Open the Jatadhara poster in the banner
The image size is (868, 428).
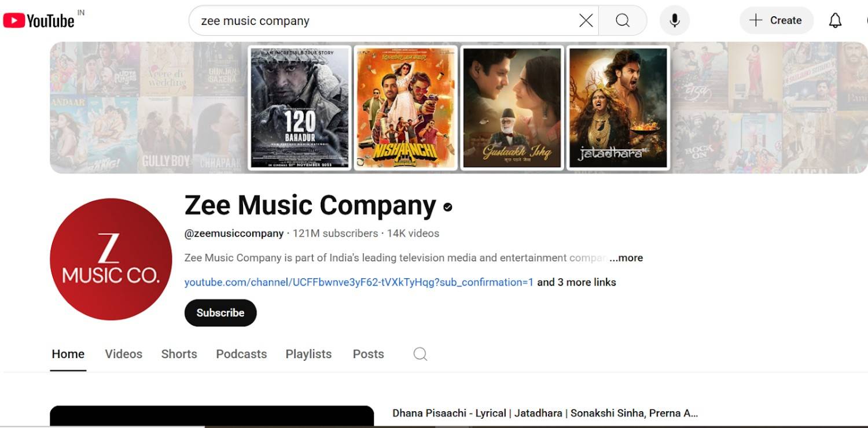618,108
